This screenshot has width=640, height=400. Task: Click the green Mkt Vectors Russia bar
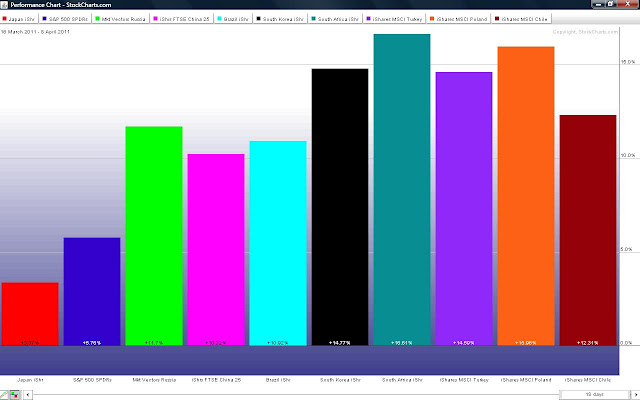154,236
